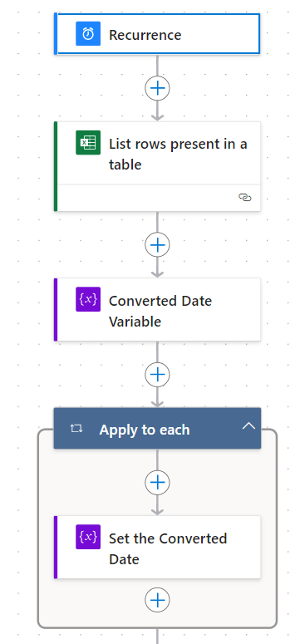
Task: Click the connection link icon on List rows card
Action: coord(245,198)
